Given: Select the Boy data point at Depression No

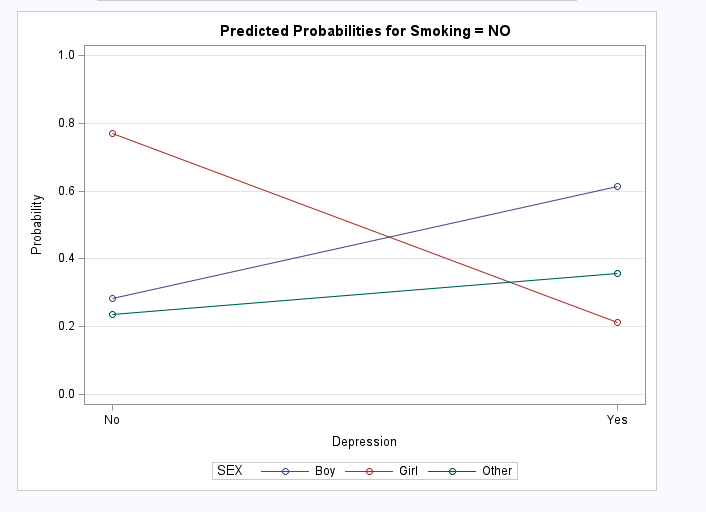Looking at the screenshot, I should point(113,298).
